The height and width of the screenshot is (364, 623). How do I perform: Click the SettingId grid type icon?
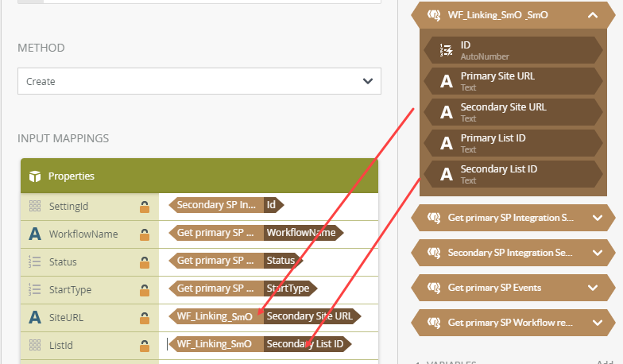coord(34,206)
